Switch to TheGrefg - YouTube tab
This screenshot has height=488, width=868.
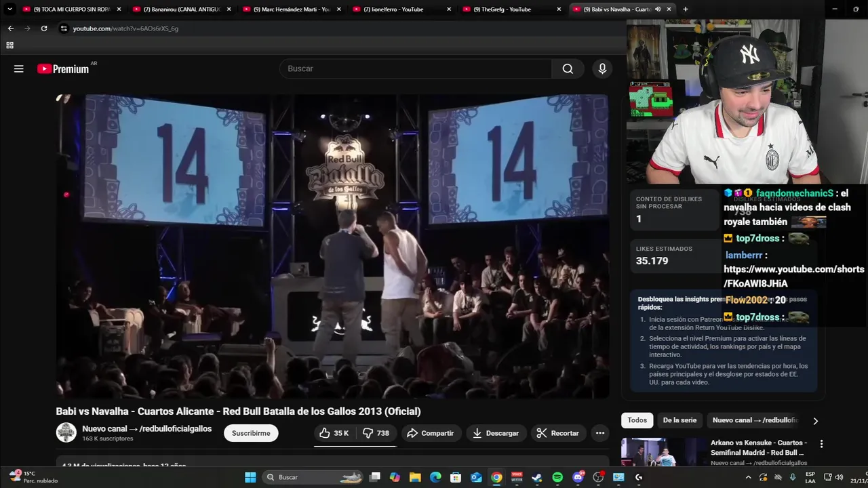point(511,9)
